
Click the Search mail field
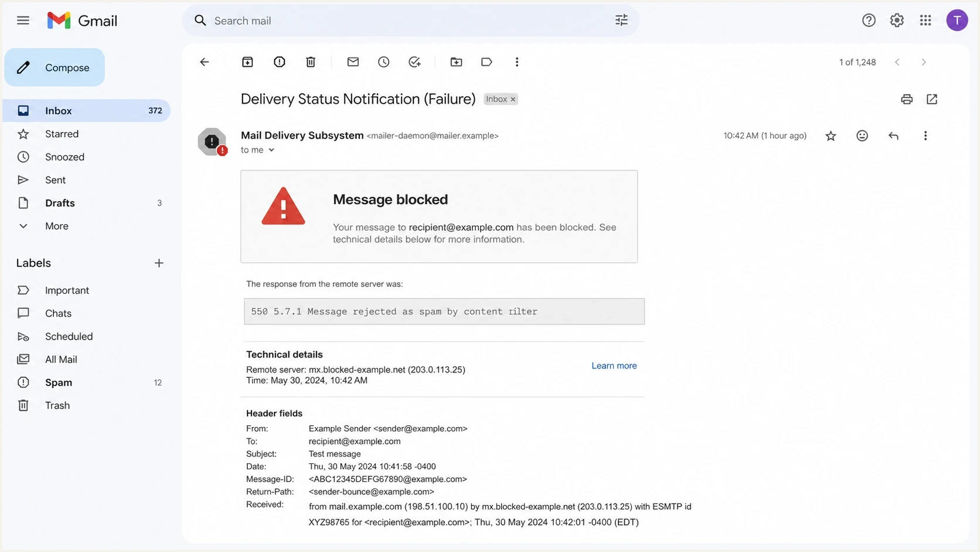click(x=410, y=21)
